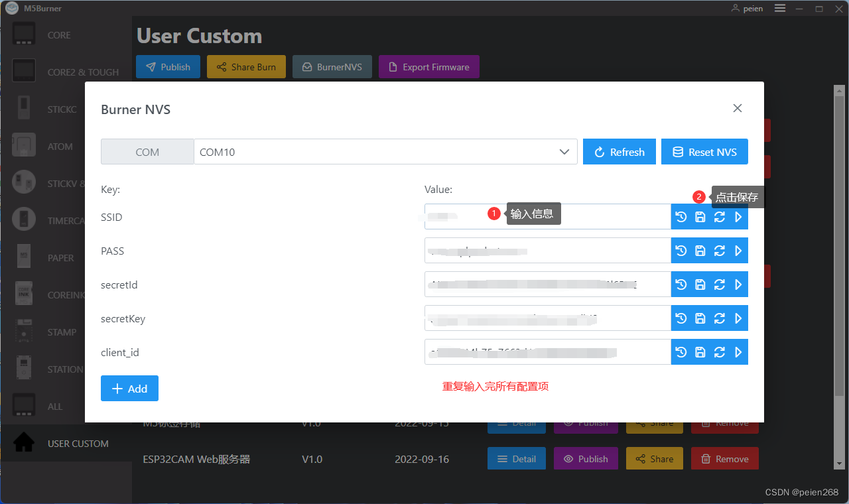The image size is (849, 504).
Task: Click the history icon in the SSID row
Action: point(681,217)
